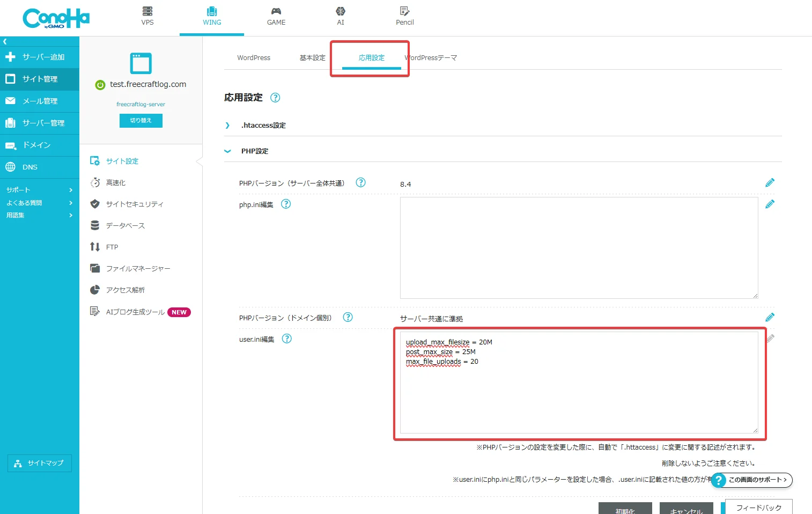The image size is (812, 514).
Task: Open サーバー追加 in the sidebar
Action: [x=40, y=57]
